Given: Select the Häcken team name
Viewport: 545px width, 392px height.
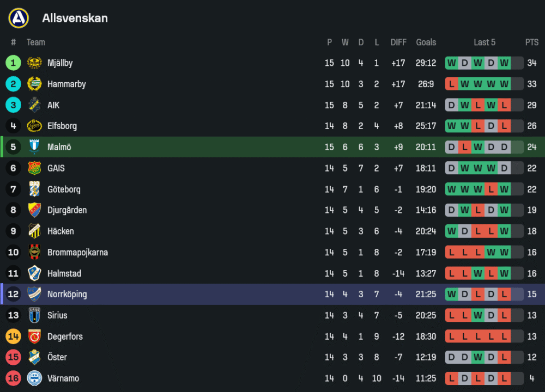Looking at the screenshot, I should click(x=60, y=231).
